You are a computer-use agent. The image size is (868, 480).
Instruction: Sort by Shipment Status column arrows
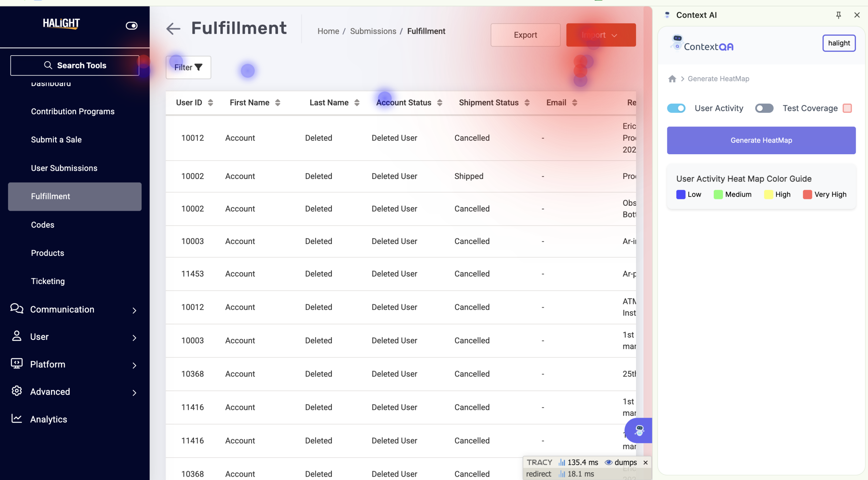coord(527,103)
